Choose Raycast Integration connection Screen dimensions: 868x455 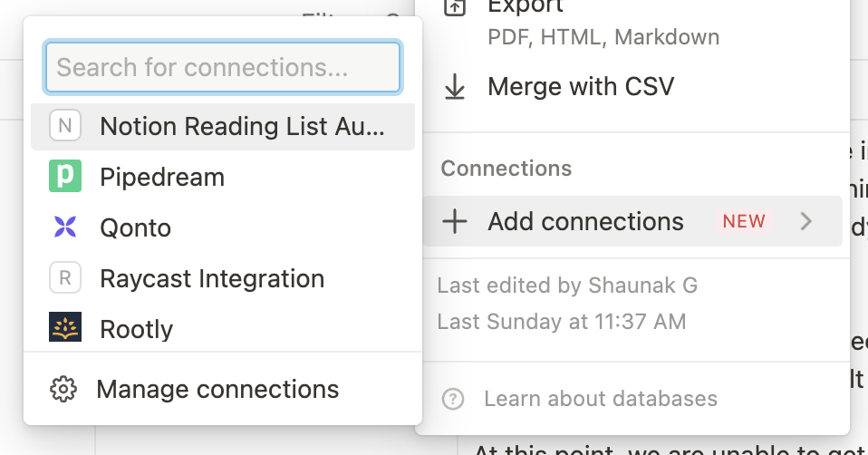coord(223,278)
